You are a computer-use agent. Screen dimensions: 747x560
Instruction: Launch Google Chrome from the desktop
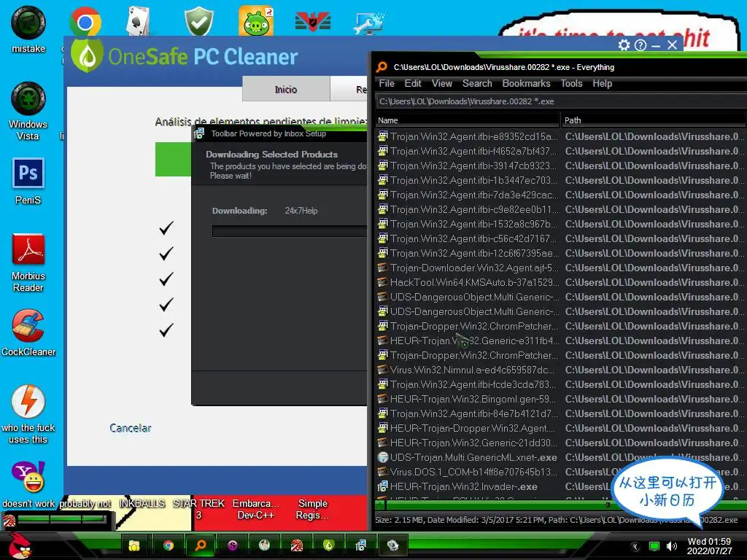tap(85, 22)
